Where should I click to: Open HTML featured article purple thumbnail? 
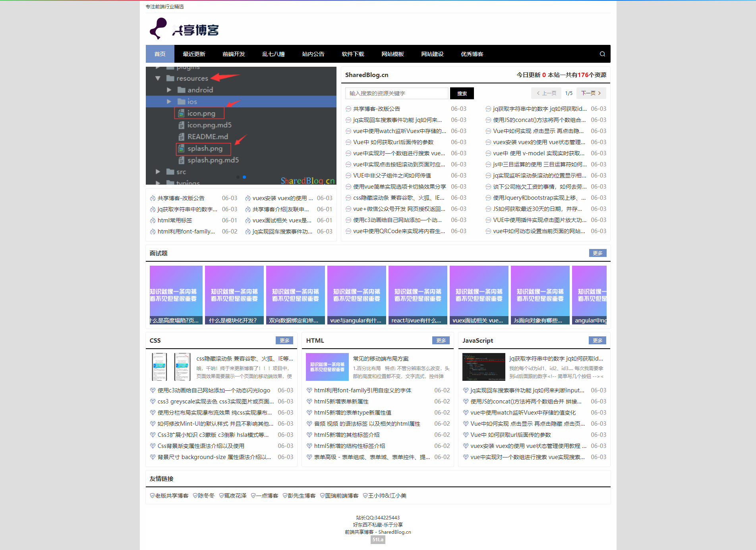[x=327, y=367]
